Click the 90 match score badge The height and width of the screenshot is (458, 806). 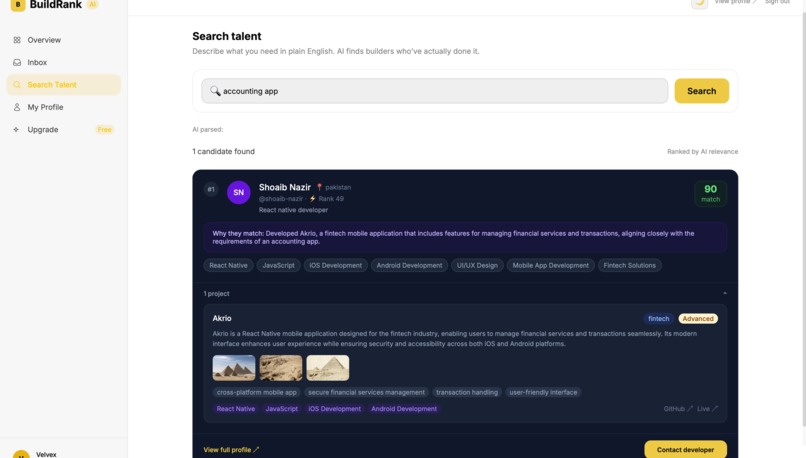(x=710, y=194)
